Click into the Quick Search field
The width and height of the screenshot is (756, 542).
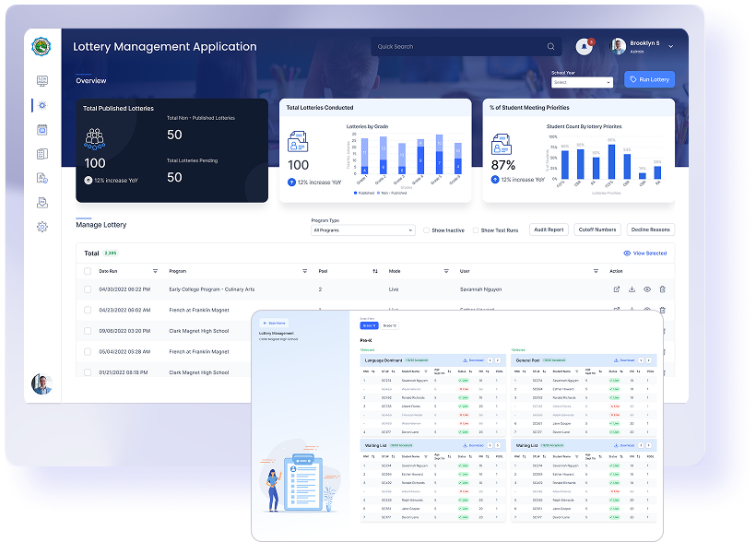[456, 46]
